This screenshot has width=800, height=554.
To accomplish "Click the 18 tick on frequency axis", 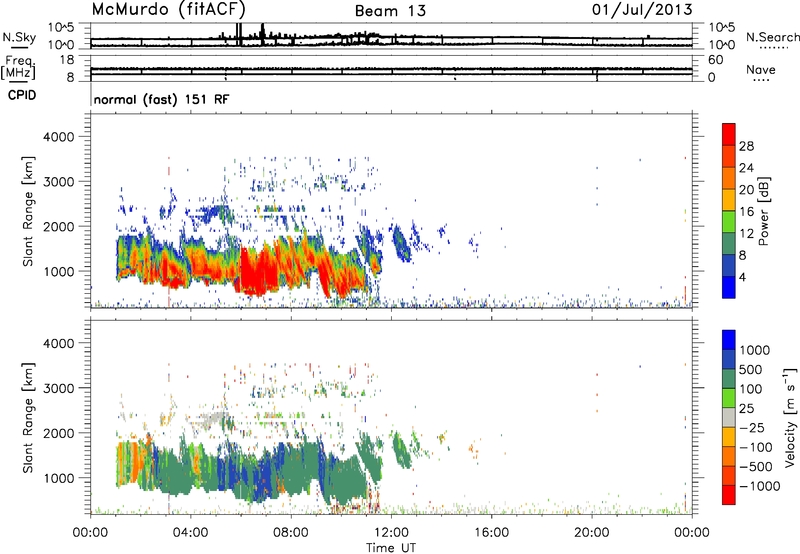I will point(67,60).
